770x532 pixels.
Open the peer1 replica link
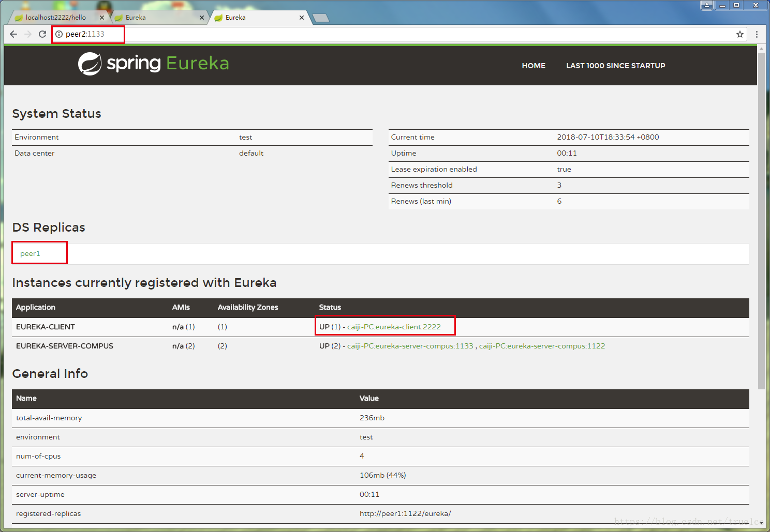pos(30,253)
